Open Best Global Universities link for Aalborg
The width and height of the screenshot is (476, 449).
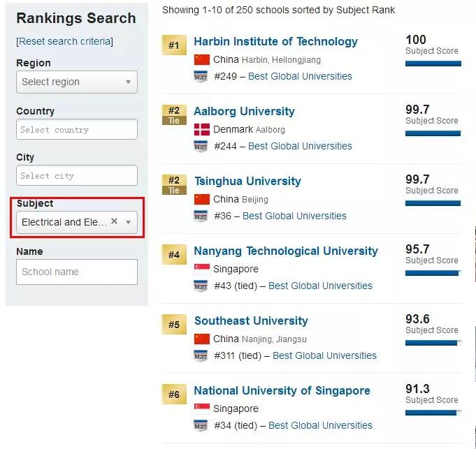click(x=300, y=146)
